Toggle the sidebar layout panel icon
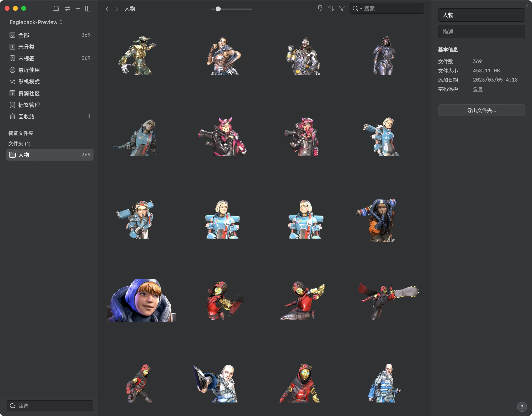 pyautogui.click(x=88, y=9)
